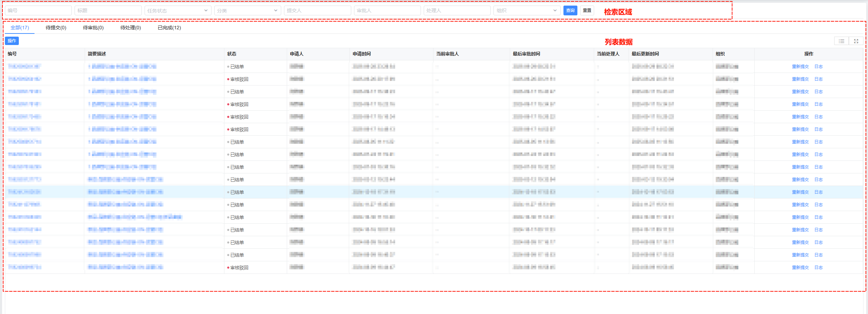Click the 处理人 input field

pyautogui.click(x=457, y=10)
